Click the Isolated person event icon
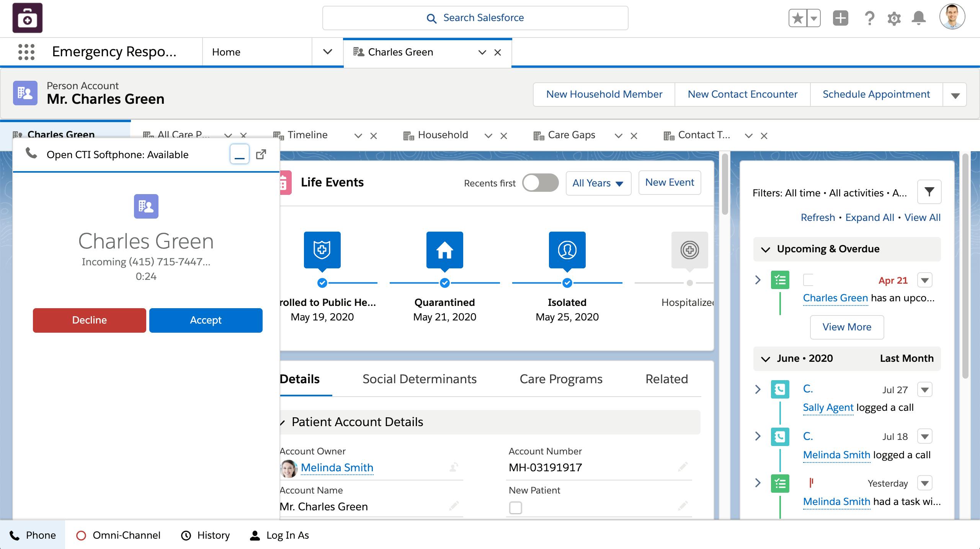This screenshot has height=549, width=980. point(567,250)
